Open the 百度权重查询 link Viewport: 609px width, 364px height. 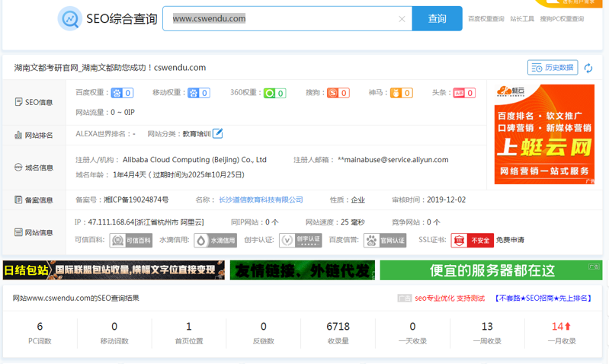tap(486, 18)
